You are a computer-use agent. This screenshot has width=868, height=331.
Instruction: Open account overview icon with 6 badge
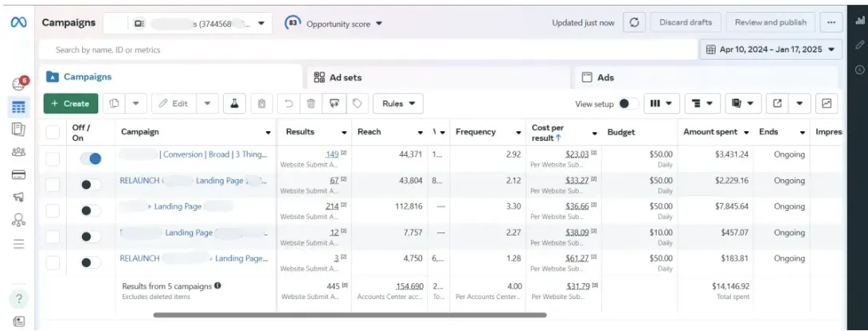[19, 84]
